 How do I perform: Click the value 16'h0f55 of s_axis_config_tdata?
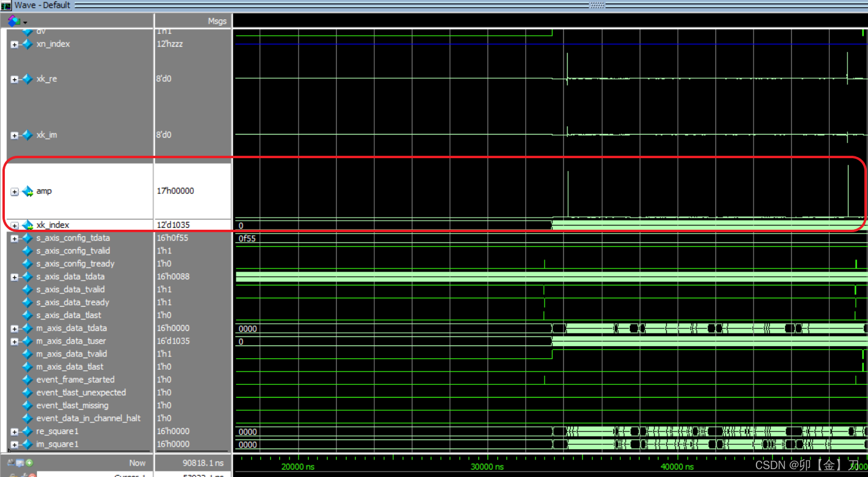173,238
